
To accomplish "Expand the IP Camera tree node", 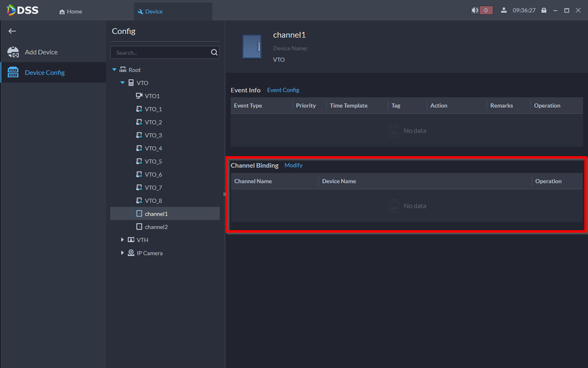I will pos(122,253).
